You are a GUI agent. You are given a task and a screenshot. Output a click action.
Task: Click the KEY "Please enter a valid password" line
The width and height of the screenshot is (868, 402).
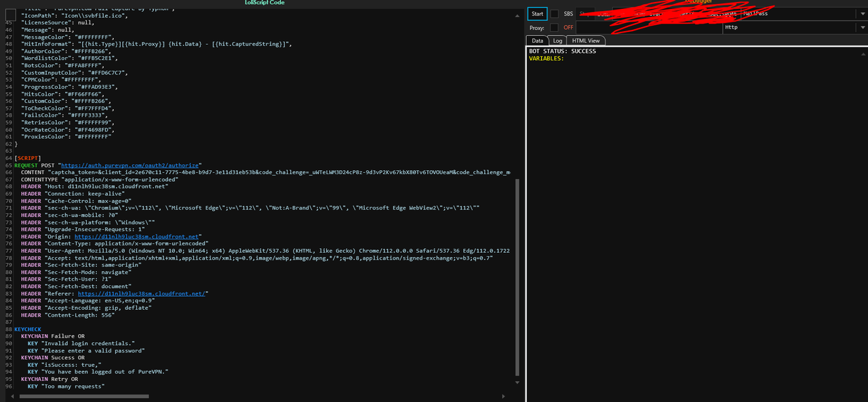click(86, 350)
